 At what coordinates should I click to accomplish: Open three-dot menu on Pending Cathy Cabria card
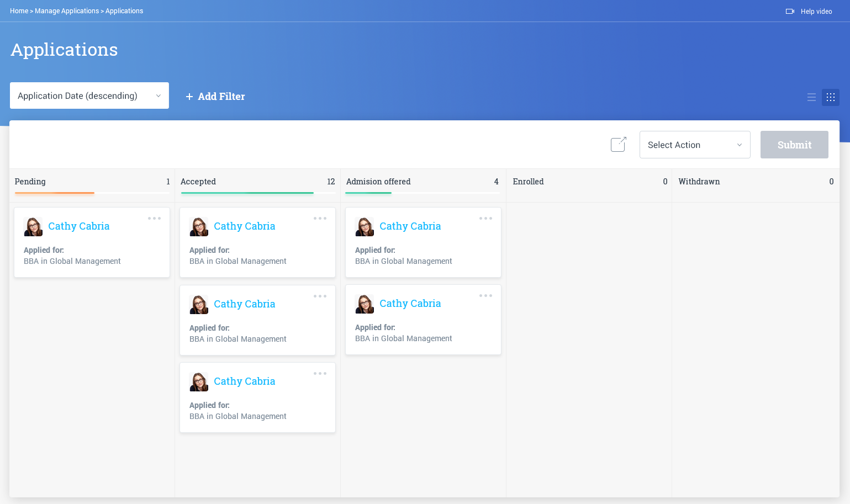pos(155,218)
